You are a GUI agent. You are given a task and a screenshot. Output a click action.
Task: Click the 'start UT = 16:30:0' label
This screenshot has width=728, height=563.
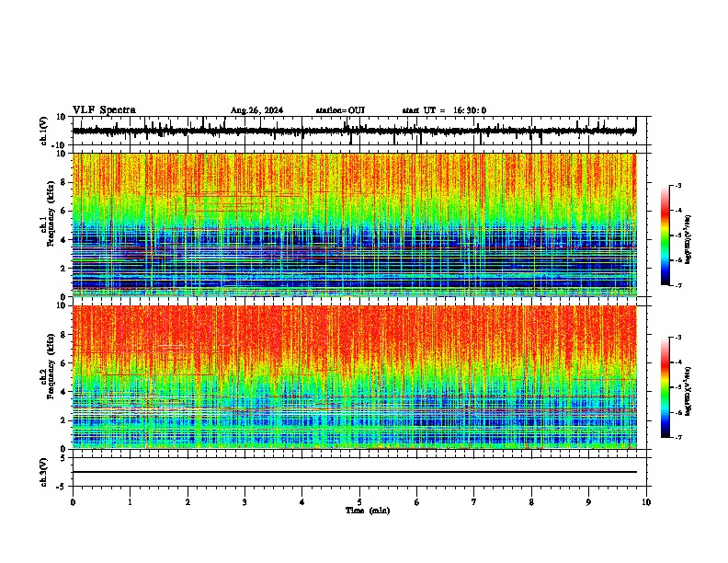[444, 110]
